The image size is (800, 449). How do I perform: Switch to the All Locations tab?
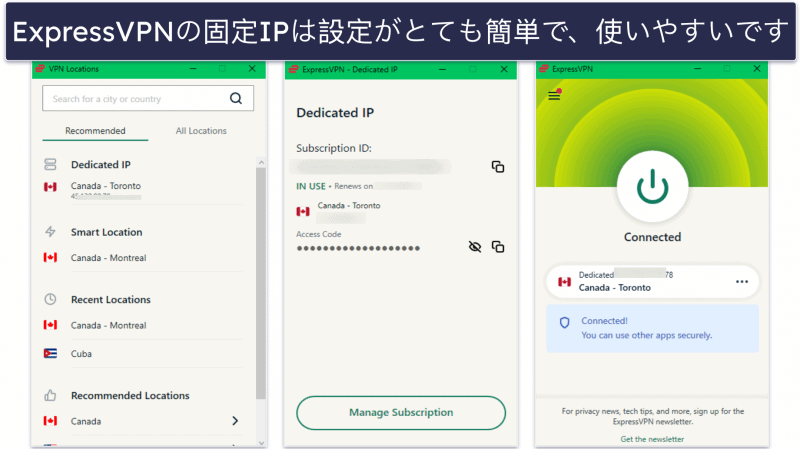(201, 131)
